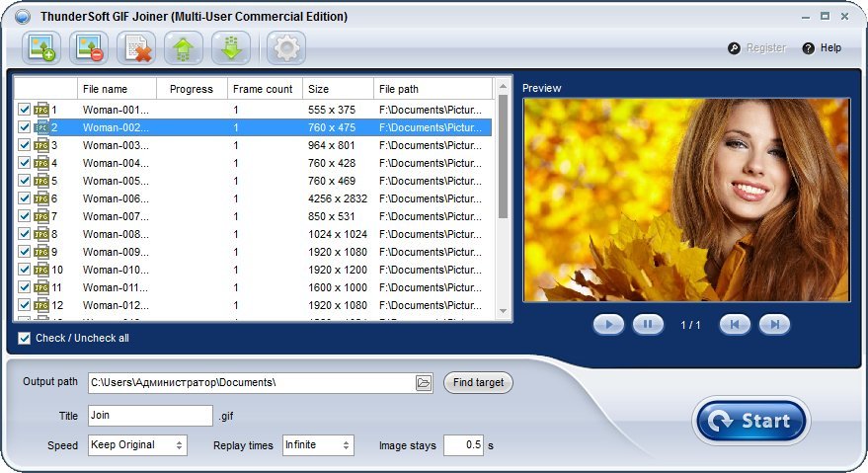The image size is (868, 473).
Task: Click the JPG file icon of row 6
Action: click(x=41, y=198)
